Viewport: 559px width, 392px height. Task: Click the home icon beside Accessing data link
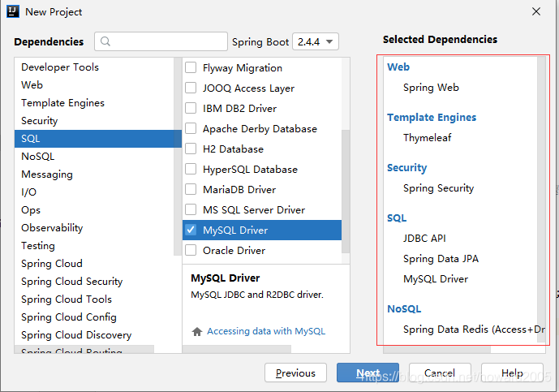(197, 332)
